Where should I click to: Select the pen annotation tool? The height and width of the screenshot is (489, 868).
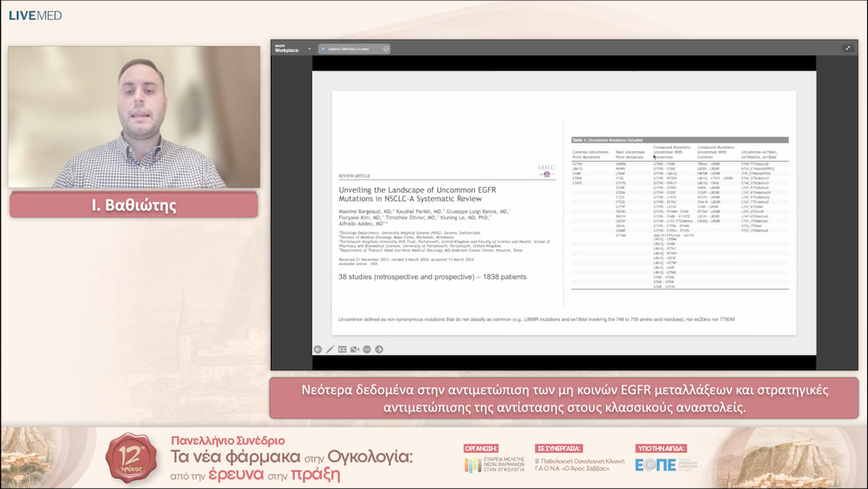tap(330, 349)
